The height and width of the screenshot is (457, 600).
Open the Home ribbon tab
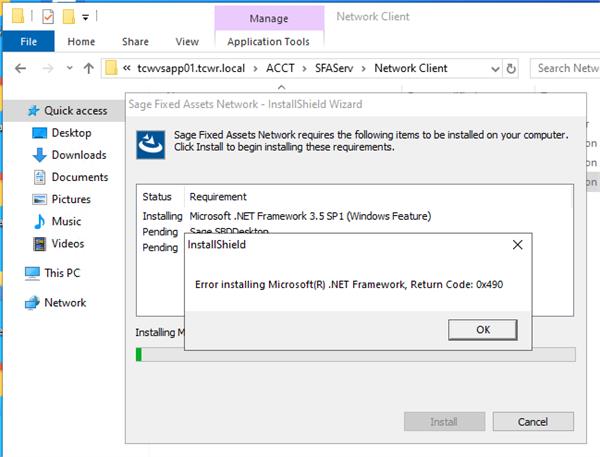point(81,41)
